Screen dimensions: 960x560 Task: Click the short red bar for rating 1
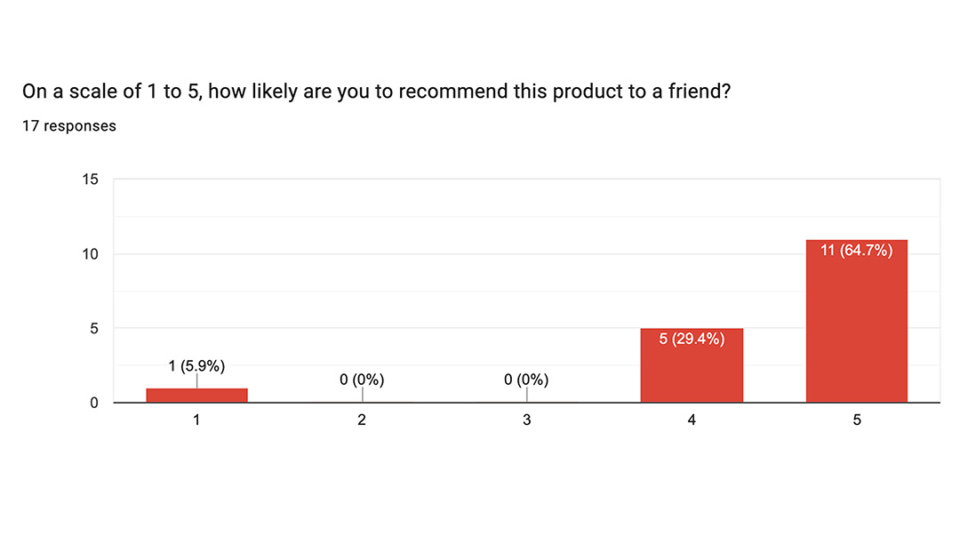coord(196,396)
